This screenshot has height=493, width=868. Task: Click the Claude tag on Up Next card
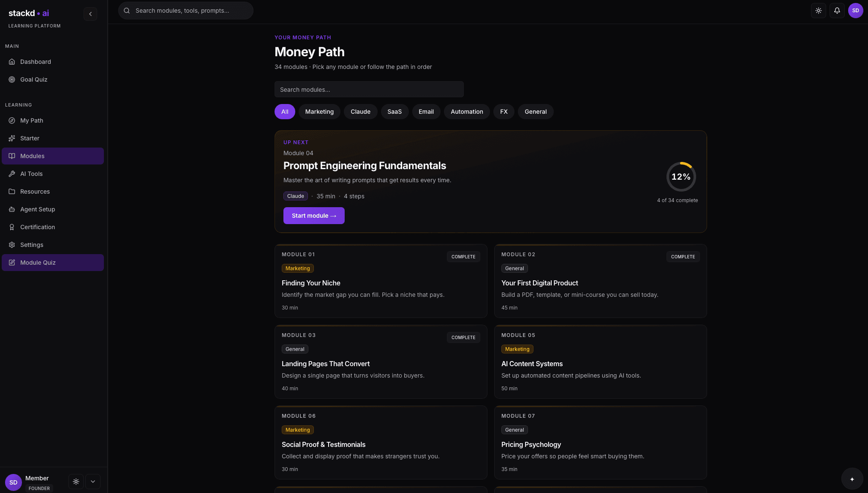[296, 196]
